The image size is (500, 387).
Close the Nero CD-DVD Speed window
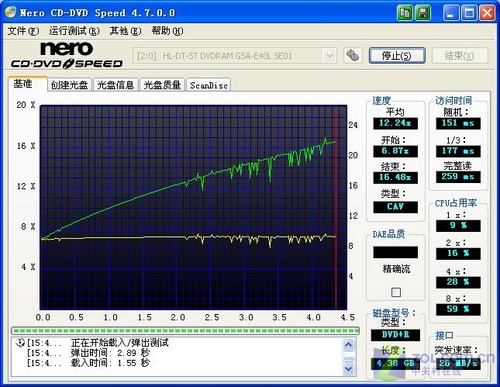[487, 13]
